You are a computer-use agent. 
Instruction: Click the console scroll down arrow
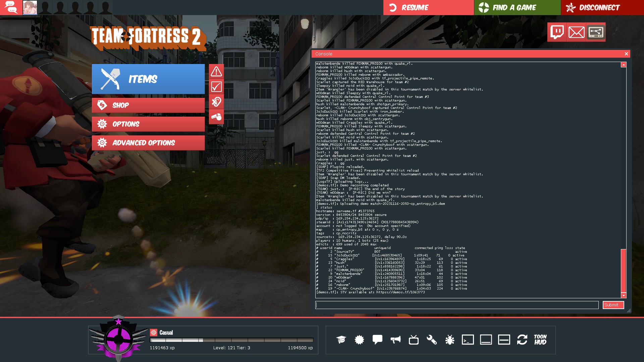(x=624, y=295)
